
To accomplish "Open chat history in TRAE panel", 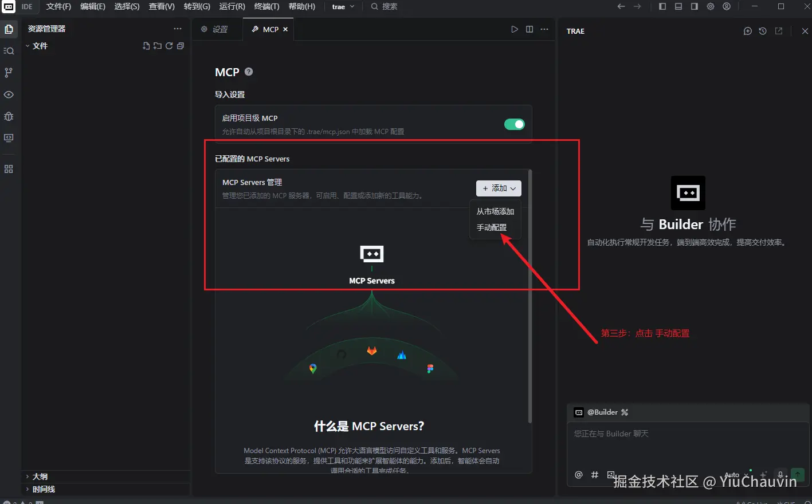I will coord(763,31).
